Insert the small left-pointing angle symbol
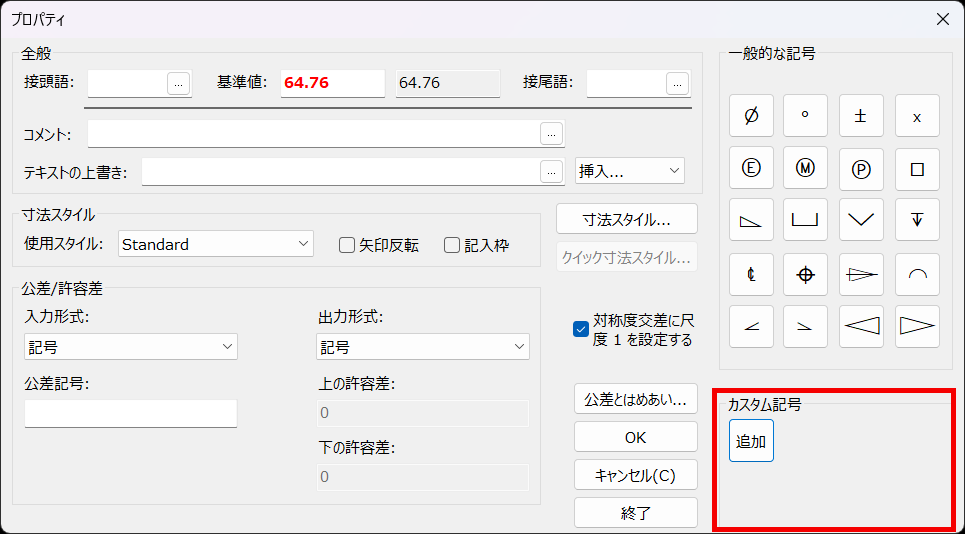 coord(751,327)
